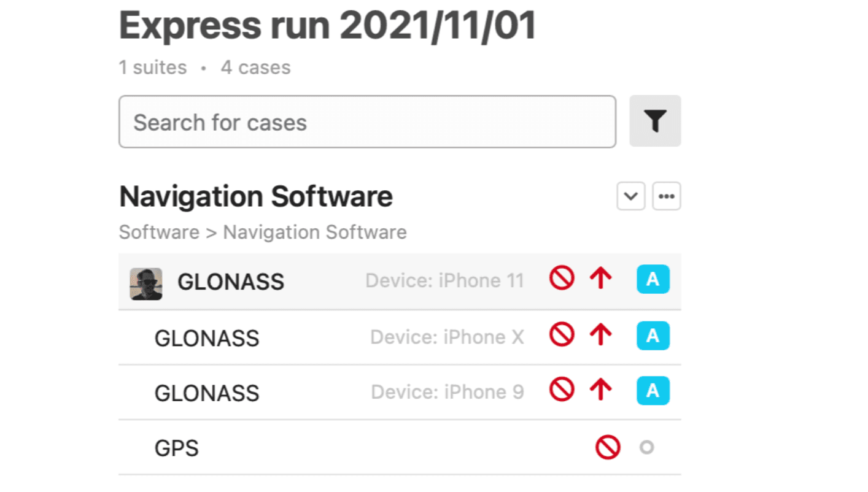Toggle the grey circle on GPS row
The width and height of the screenshot is (868, 492).
click(646, 447)
